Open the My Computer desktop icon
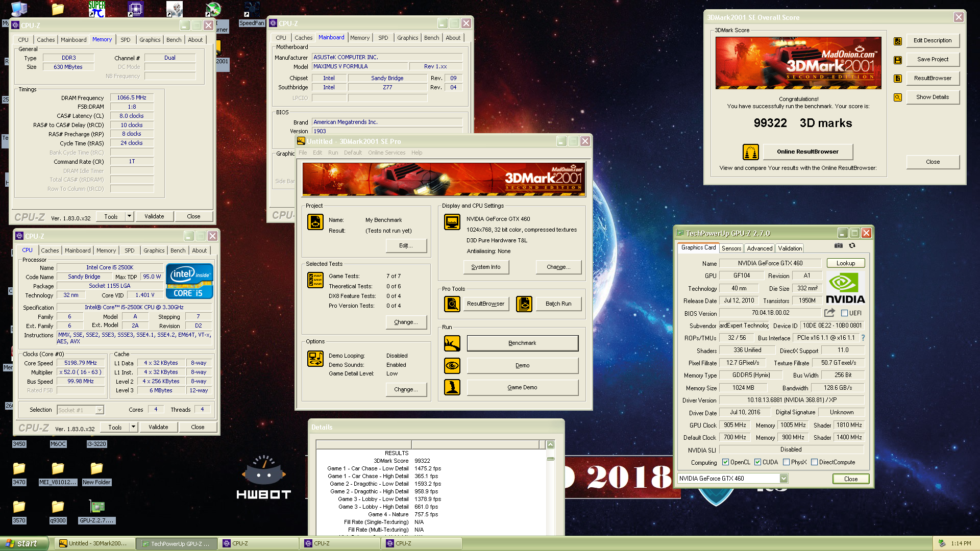 [x=19, y=9]
